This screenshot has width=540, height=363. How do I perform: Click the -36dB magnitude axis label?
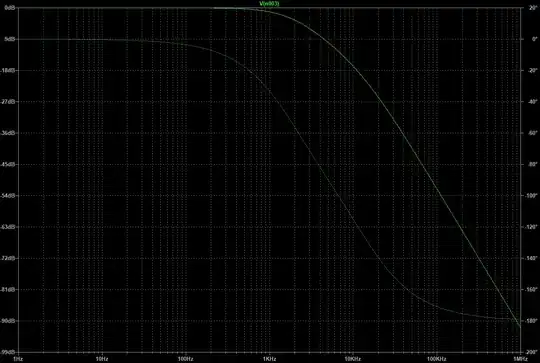tap(8, 133)
